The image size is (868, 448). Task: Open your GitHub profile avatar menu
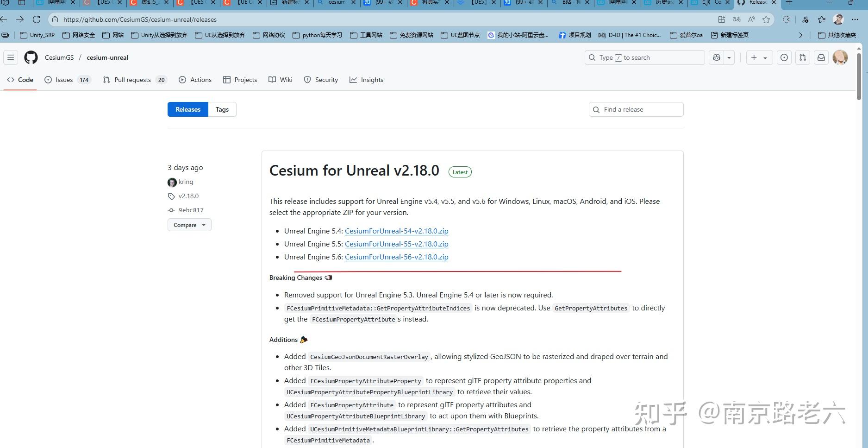(840, 57)
